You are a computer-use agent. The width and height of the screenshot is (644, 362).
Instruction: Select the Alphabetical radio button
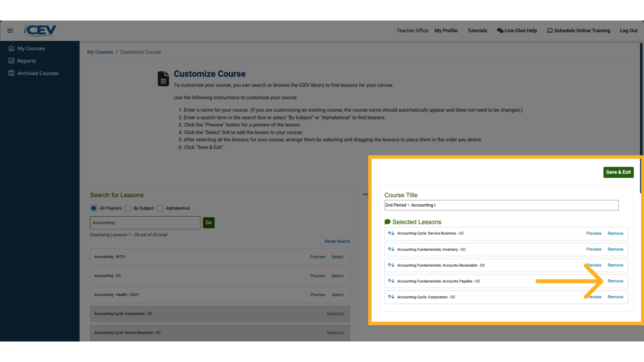pos(160,208)
